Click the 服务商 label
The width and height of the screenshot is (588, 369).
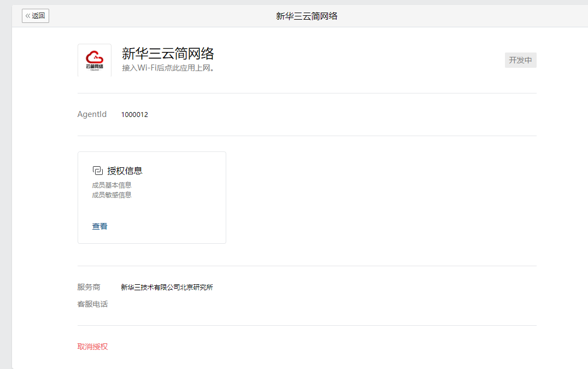tap(89, 287)
